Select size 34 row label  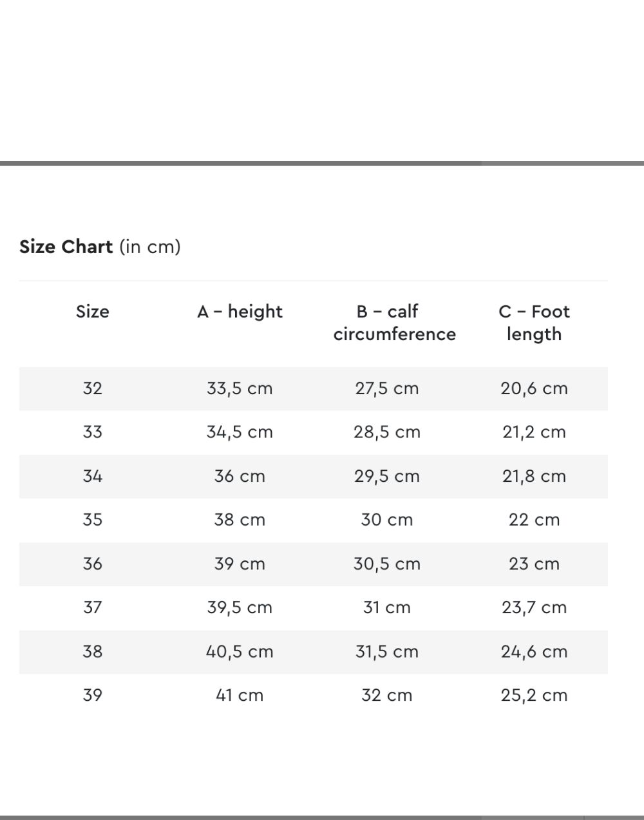coord(93,476)
